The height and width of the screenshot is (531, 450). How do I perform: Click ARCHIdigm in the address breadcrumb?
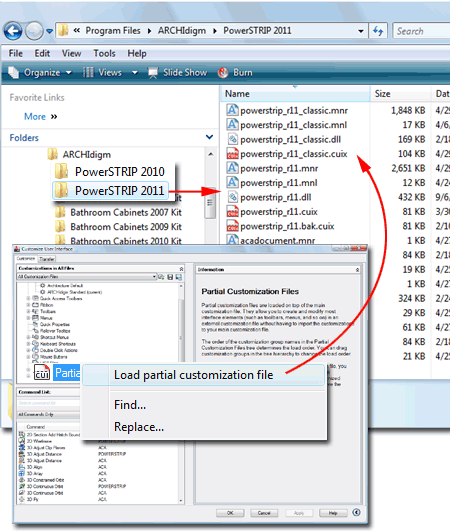click(x=182, y=31)
